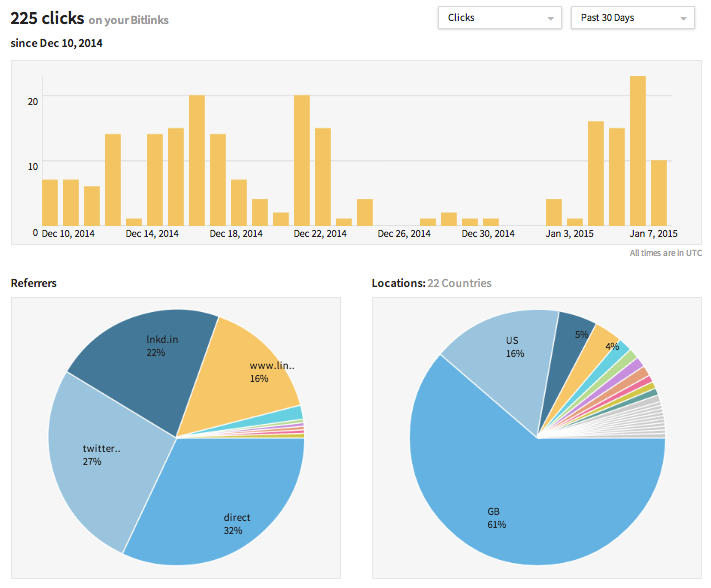Click the first bar at Dec 10, 2014
Image resolution: width=711 pixels, height=588 pixels.
tap(50, 203)
